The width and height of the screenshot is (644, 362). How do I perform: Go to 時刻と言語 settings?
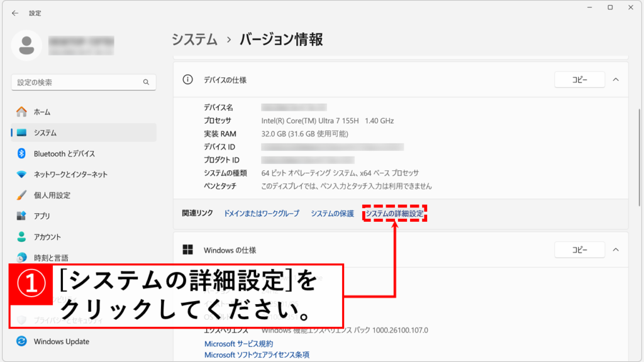[x=50, y=258]
